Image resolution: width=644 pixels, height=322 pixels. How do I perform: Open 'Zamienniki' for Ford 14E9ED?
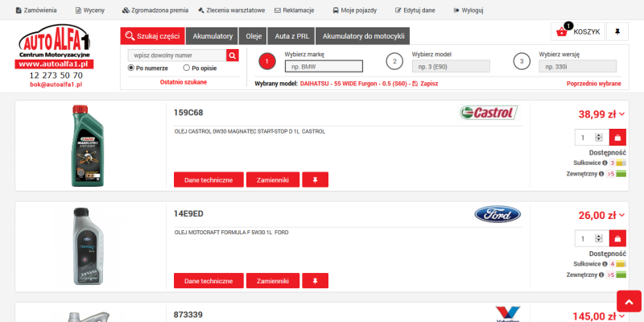click(272, 281)
